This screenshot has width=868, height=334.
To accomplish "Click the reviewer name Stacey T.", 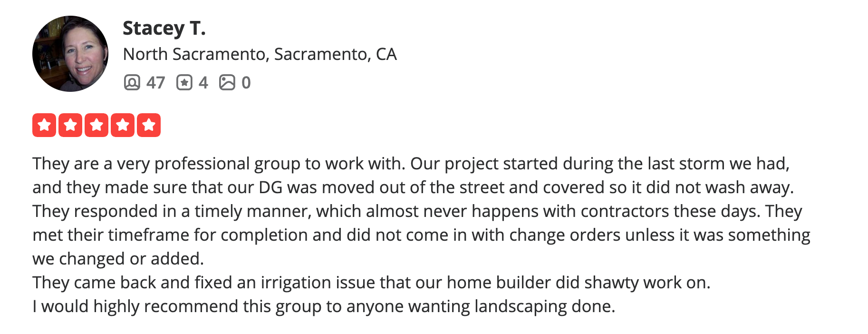I will pyautogui.click(x=164, y=28).
